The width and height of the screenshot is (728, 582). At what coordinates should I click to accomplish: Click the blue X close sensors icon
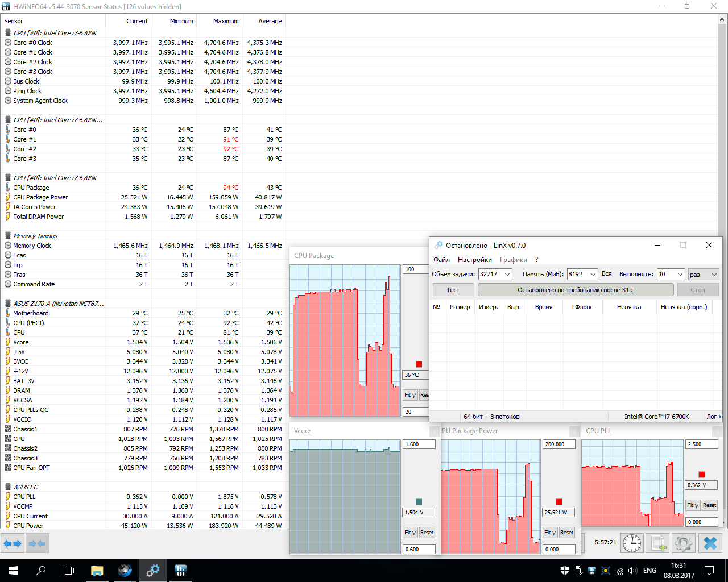(710, 543)
